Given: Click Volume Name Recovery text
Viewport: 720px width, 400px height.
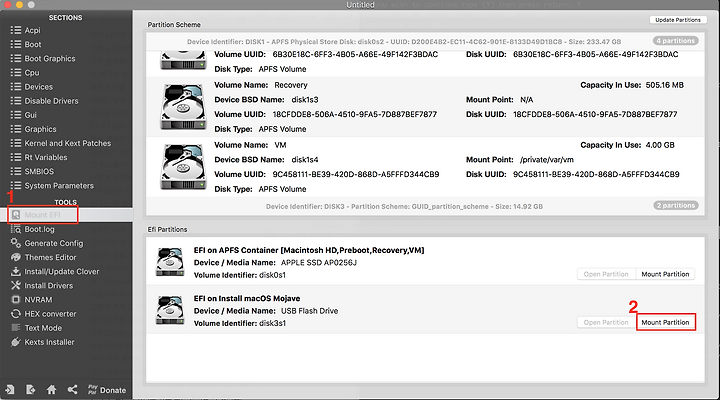Looking at the screenshot, I should click(261, 85).
